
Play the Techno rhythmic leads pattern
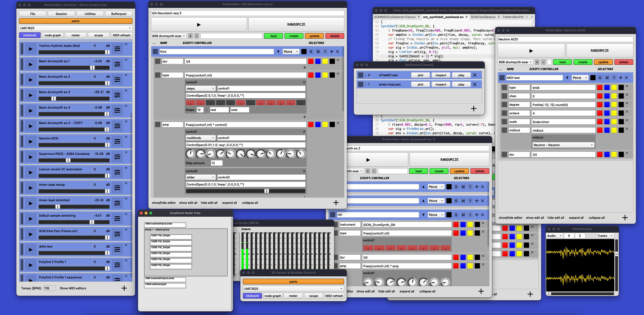[30, 49]
